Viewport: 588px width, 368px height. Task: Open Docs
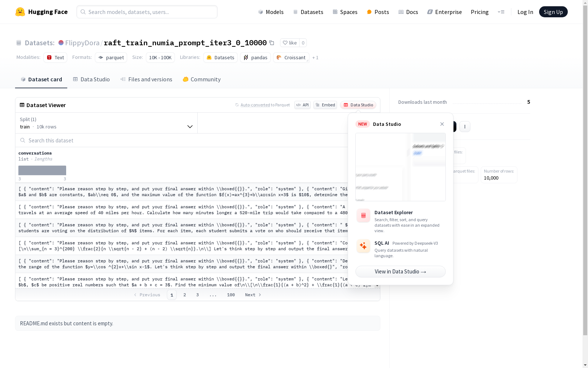click(408, 12)
